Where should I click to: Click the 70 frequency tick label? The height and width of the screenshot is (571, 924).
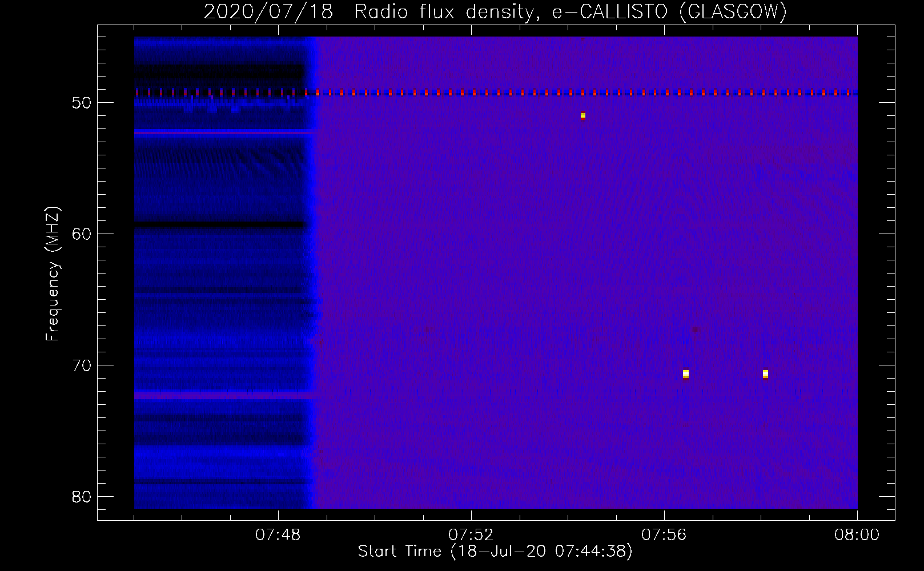pyautogui.click(x=82, y=365)
